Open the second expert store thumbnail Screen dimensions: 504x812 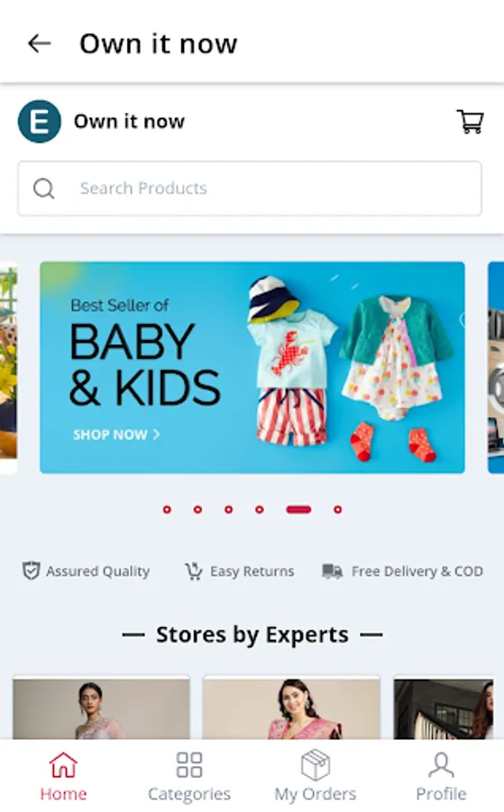(x=291, y=707)
